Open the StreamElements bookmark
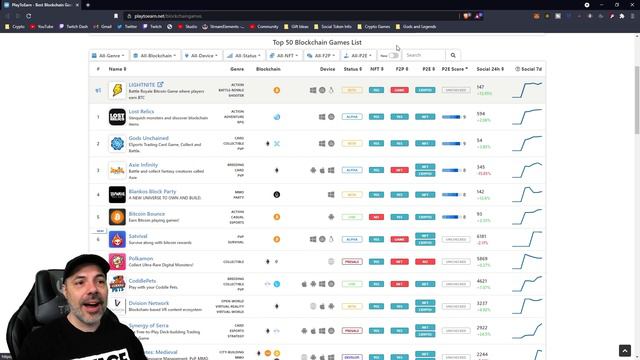Screen dimensions: 640x360 point(223,27)
